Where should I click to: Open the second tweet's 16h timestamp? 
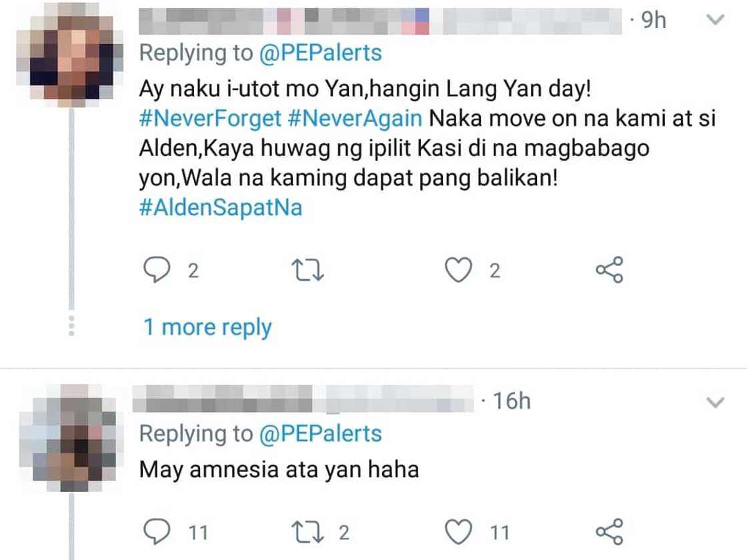pos(510,401)
